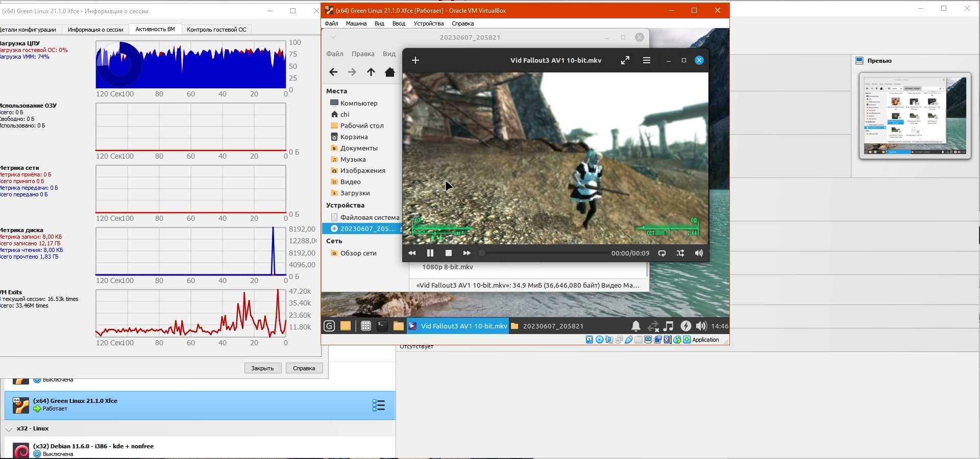Click the rewind button in player
The height and width of the screenshot is (459, 980).
pos(412,253)
